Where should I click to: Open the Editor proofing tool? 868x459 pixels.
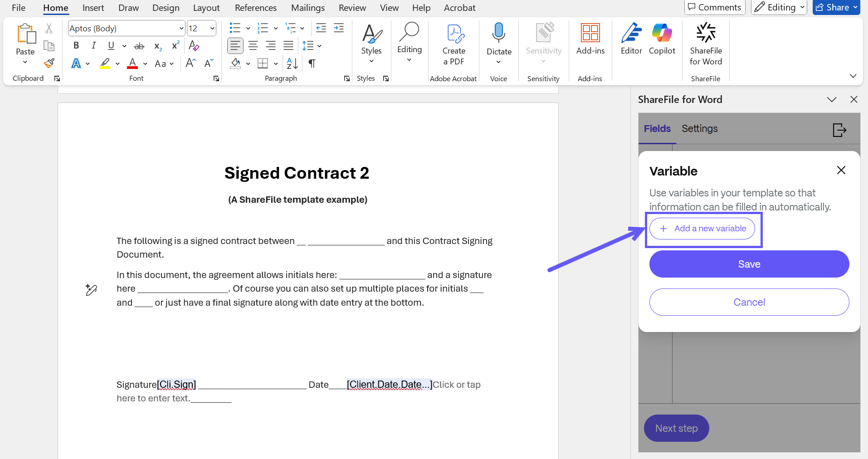[631, 39]
